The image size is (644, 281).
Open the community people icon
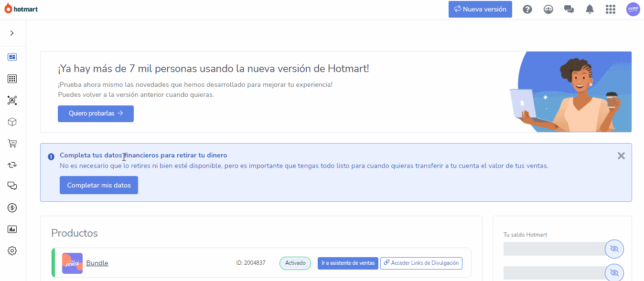pos(548,9)
